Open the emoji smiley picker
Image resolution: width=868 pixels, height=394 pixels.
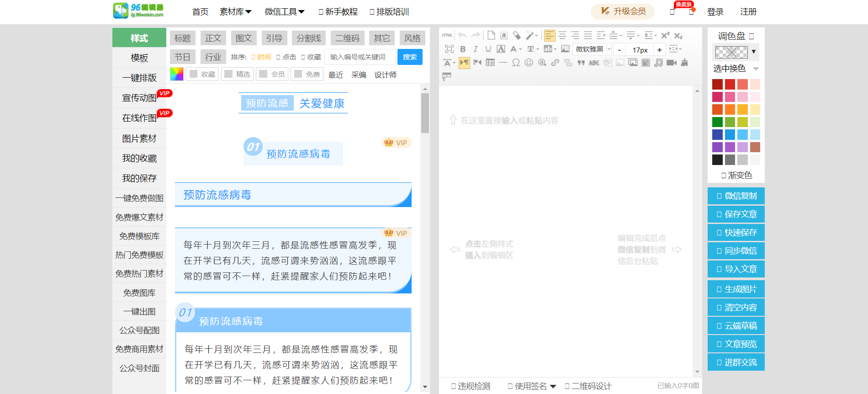[529, 63]
